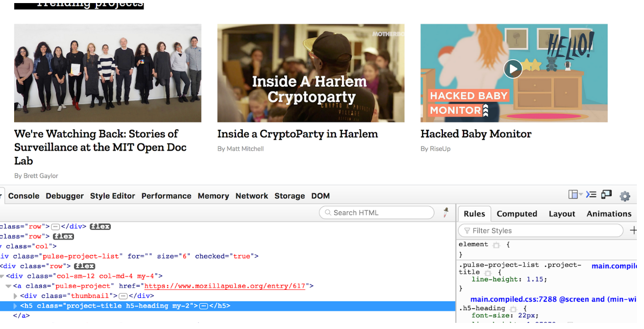Open the Style Editor tab
644x329 pixels.
coord(113,196)
